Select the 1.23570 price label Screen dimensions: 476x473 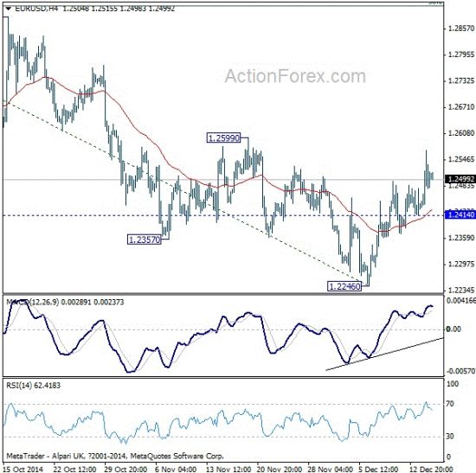tap(144, 240)
